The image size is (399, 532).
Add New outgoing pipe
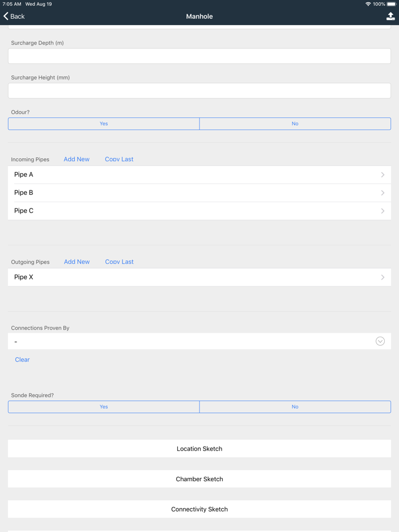77,262
